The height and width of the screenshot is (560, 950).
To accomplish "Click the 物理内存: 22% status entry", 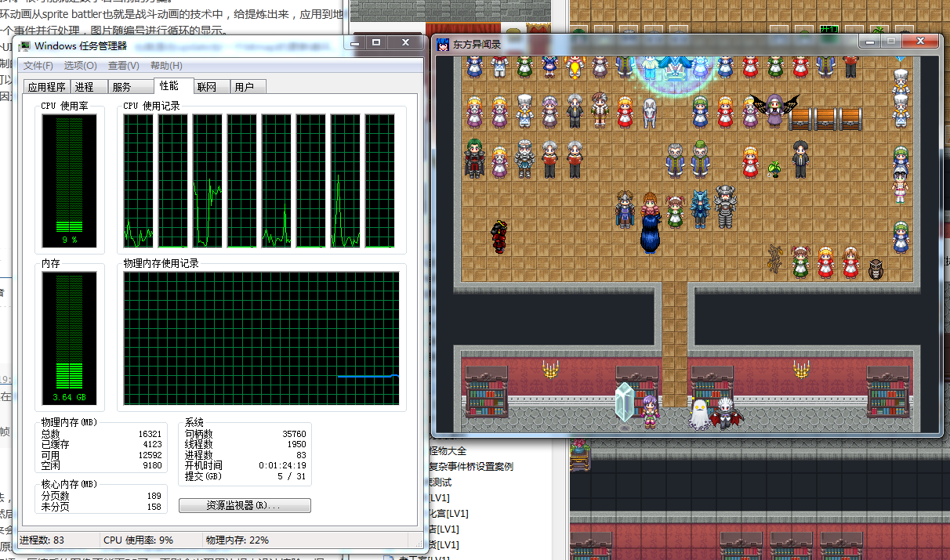I will 237,540.
